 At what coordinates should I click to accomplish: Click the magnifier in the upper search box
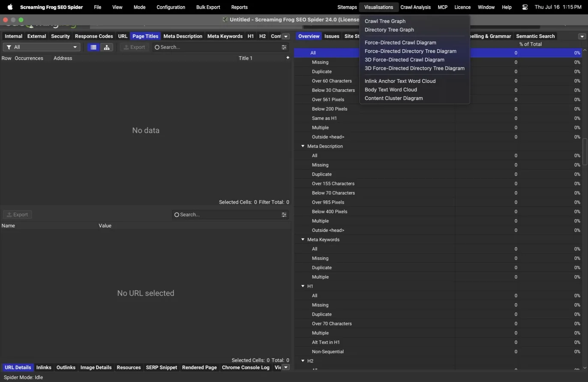157,47
